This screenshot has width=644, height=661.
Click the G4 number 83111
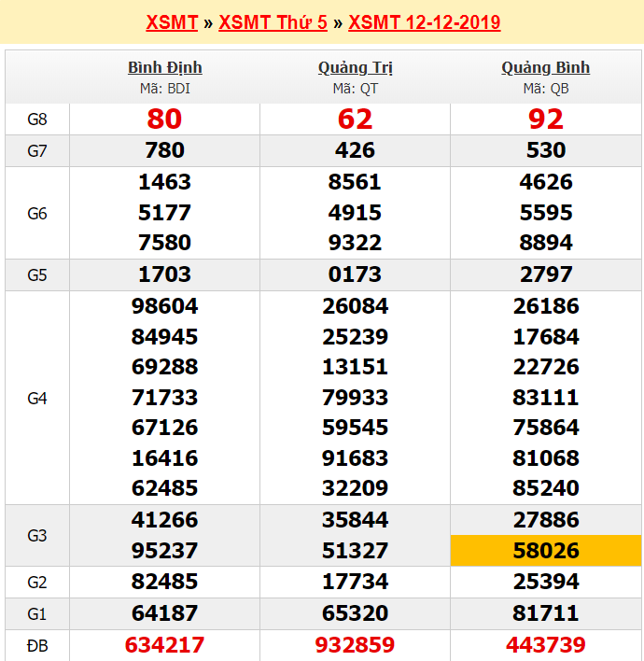[x=546, y=398]
